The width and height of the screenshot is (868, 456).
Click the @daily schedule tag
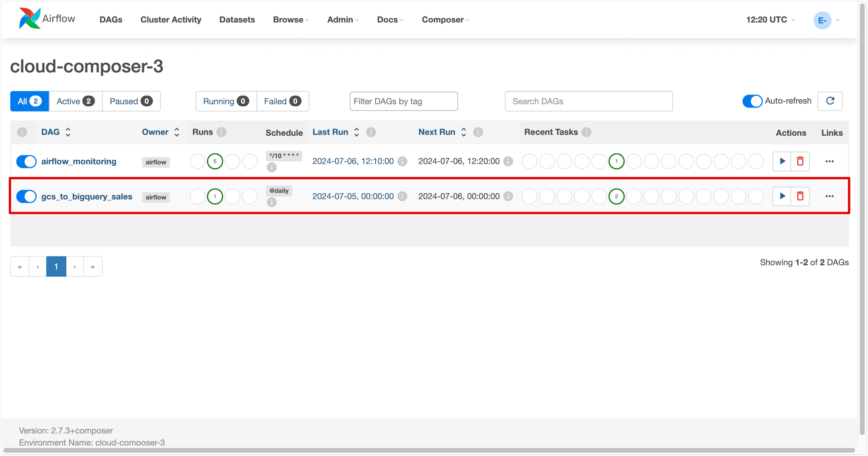tap(279, 190)
